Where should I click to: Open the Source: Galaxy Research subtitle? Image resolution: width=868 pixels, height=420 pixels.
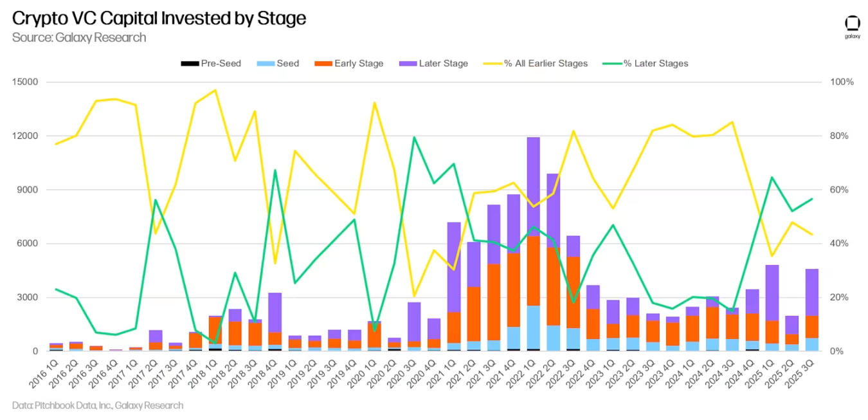(x=79, y=37)
